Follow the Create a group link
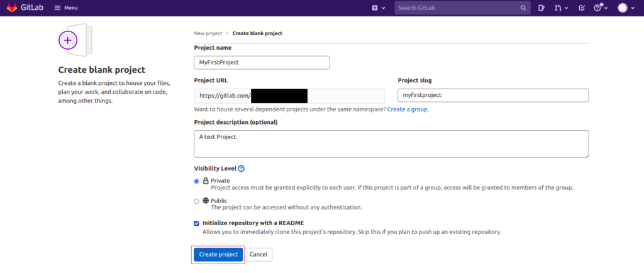This screenshot has width=644, height=273. click(408, 109)
